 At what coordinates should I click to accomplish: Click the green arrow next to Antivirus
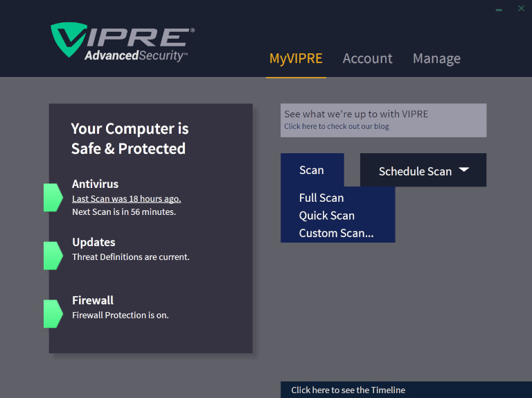[53, 198]
